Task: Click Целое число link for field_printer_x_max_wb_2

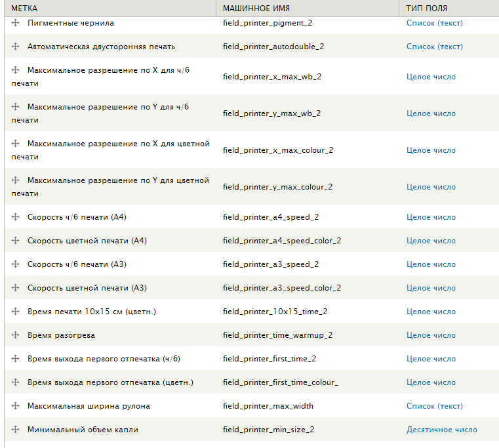Action: [431, 77]
